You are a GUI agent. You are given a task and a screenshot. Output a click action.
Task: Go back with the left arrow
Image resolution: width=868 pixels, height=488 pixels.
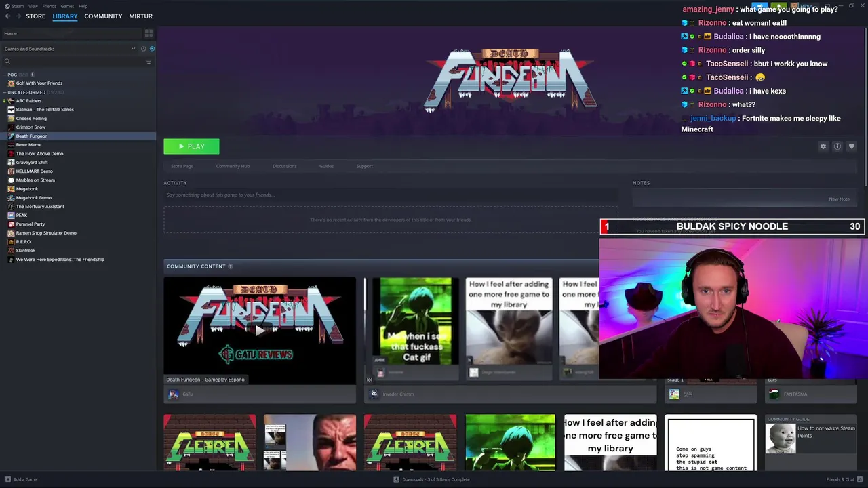tap(8, 16)
